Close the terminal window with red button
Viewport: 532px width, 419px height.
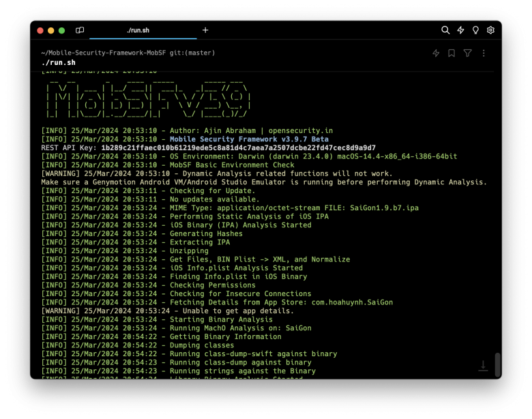click(x=40, y=31)
